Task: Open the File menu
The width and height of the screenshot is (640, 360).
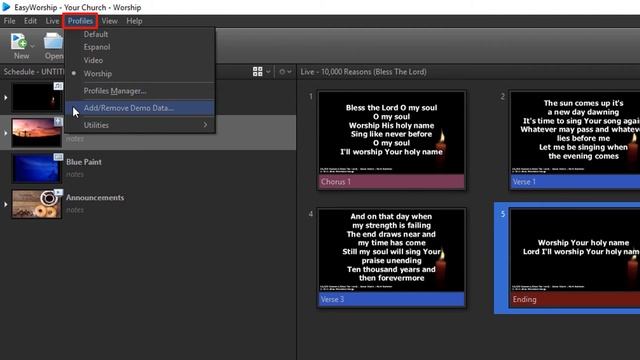Action: pos(9,21)
